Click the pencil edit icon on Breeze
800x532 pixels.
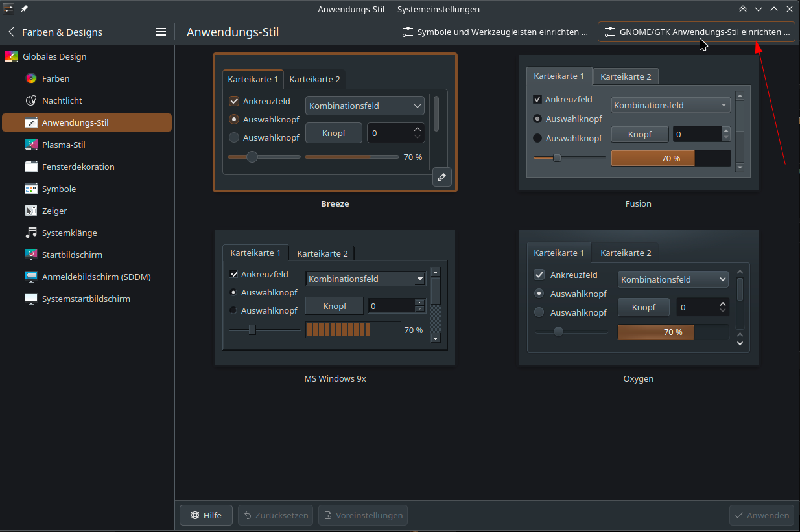click(441, 176)
